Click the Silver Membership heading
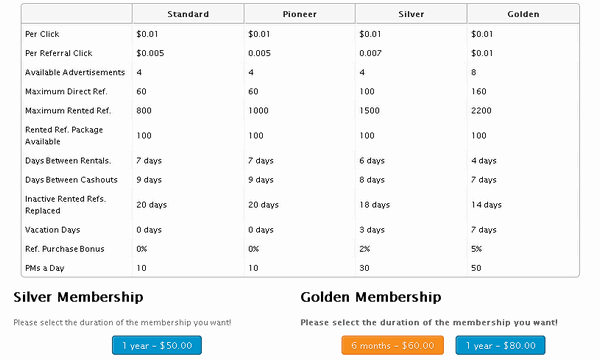Viewport: 600px width, 360px height. [78, 297]
